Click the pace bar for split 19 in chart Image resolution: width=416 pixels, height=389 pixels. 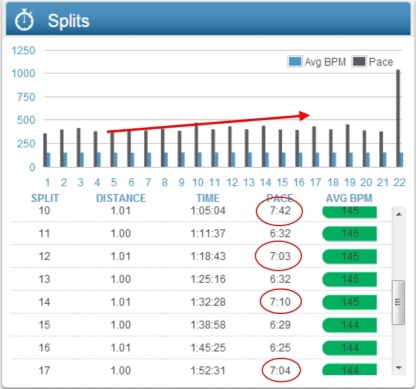348,146
